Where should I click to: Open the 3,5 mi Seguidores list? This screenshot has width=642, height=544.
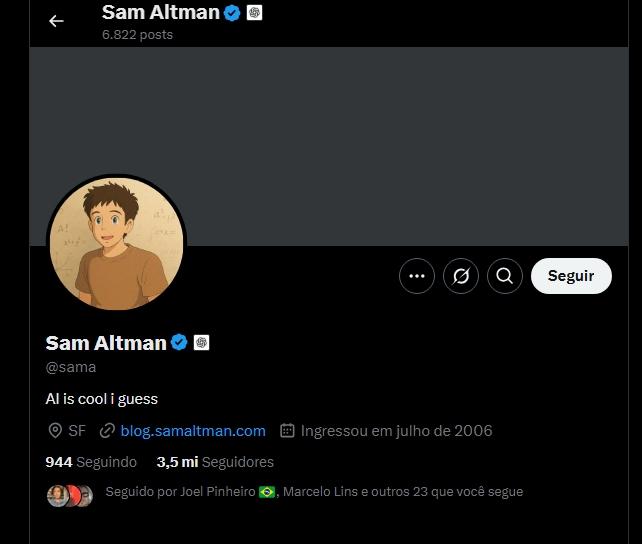coord(215,462)
